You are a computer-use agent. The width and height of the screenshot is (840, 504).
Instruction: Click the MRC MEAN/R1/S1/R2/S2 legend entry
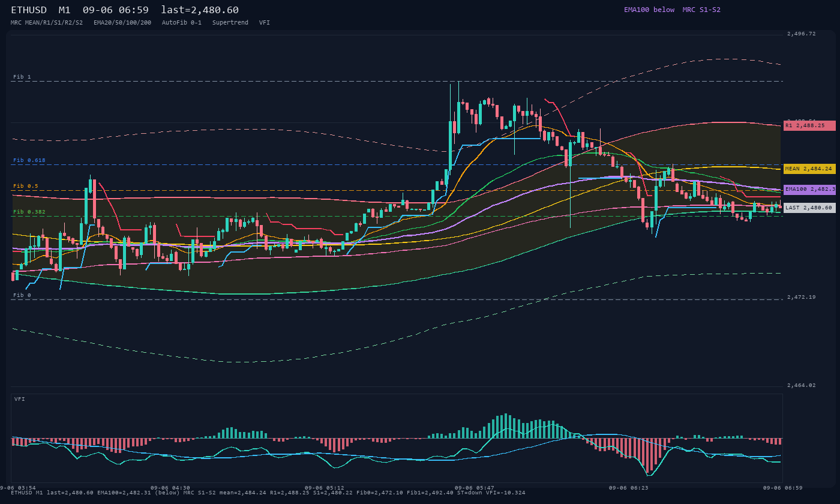click(x=47, y=23)
